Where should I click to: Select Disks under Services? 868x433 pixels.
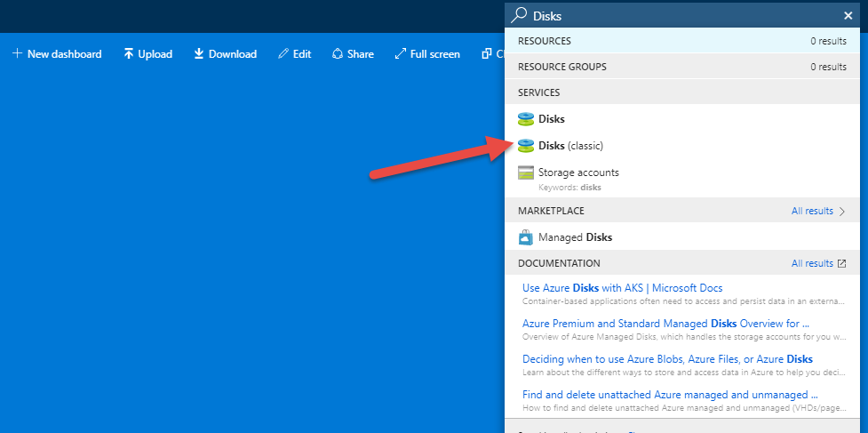pos(682,119)
